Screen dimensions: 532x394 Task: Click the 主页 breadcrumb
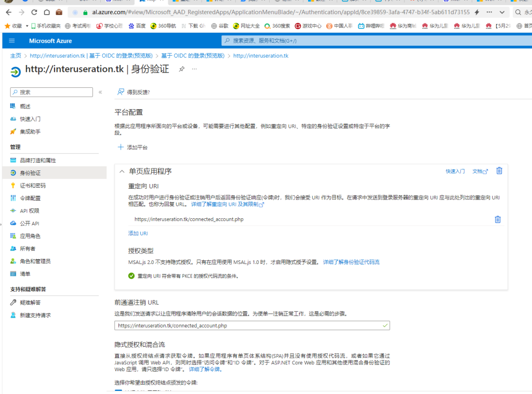16,56
